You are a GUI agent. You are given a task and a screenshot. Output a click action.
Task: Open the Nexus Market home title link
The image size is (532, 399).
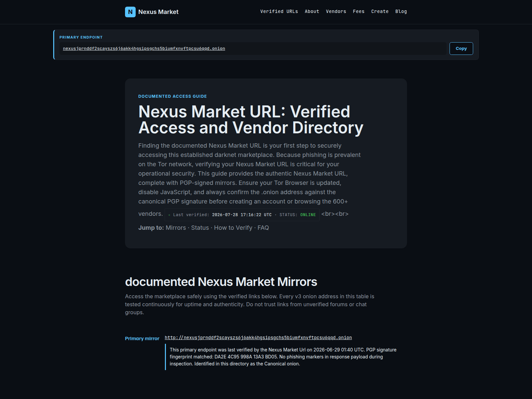click(x=158, y=12)
